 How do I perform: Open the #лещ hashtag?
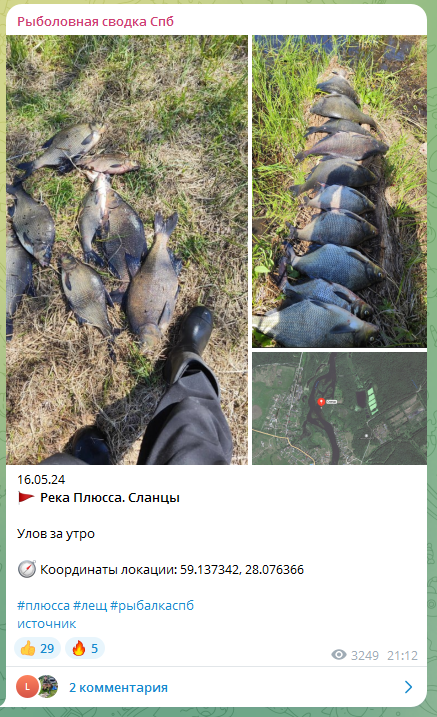[90, 605]
